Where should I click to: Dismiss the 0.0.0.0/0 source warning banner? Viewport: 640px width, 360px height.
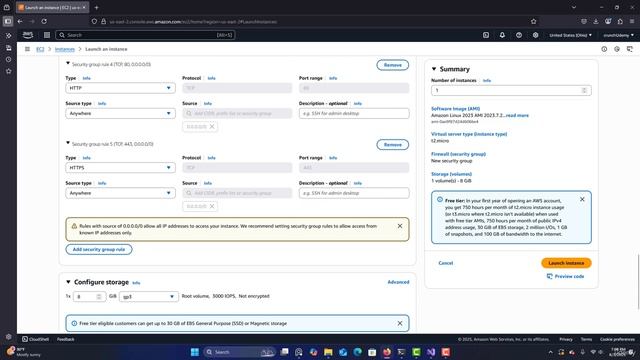coord(400,226)
